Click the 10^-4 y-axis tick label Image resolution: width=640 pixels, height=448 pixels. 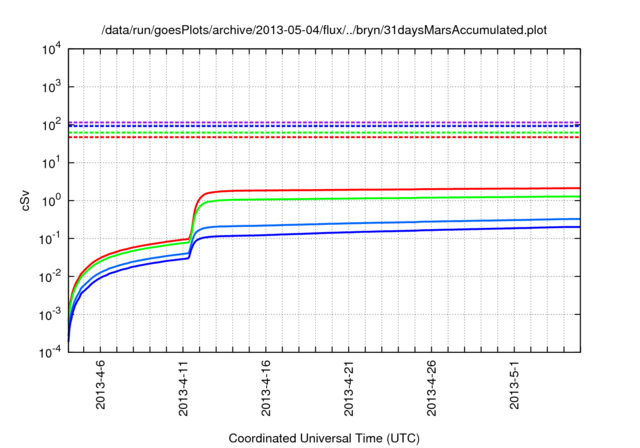51,352
